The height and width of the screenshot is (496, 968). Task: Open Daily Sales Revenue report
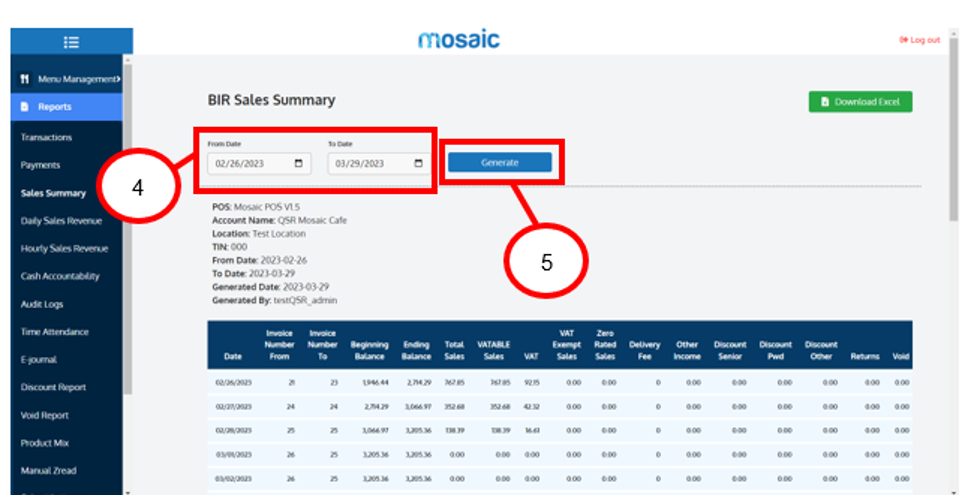[x=61, y=221]
